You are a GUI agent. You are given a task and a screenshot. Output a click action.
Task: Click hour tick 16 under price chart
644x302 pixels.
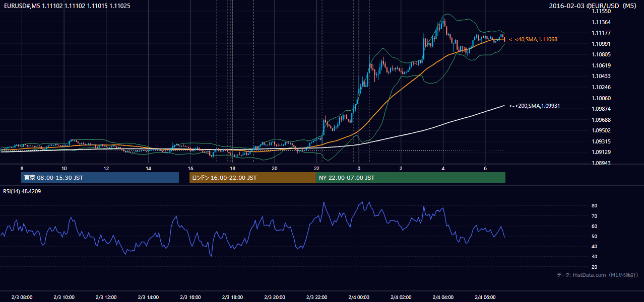190,168
